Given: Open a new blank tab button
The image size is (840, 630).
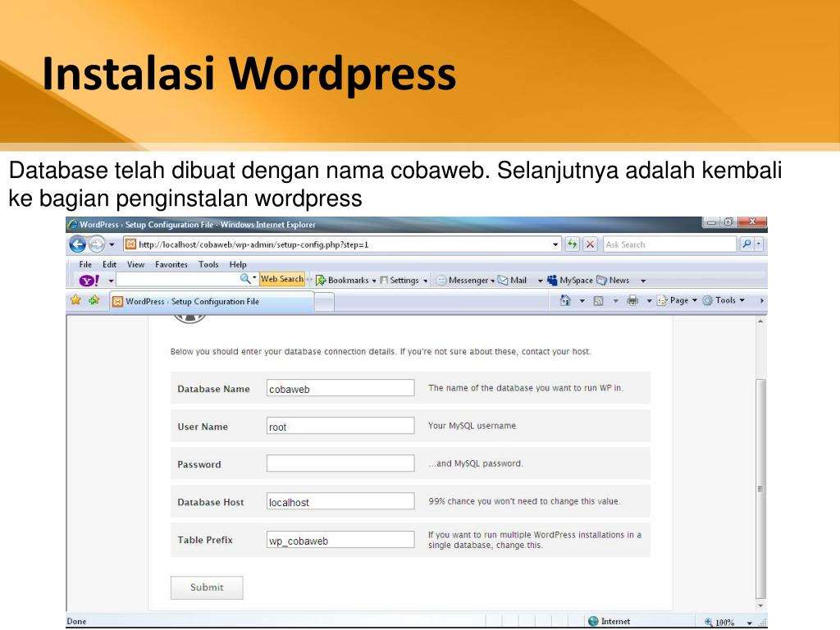Looking at the screenshot, I should click(324, 302).
